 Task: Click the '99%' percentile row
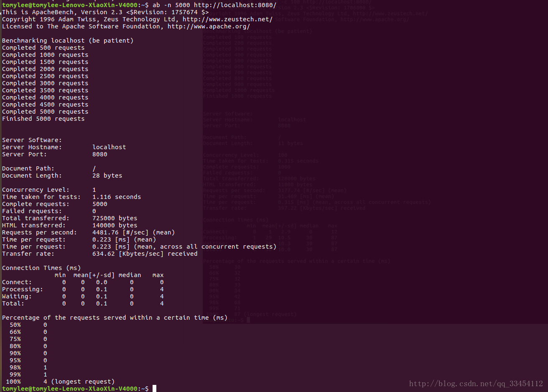[x=28, y=374]
